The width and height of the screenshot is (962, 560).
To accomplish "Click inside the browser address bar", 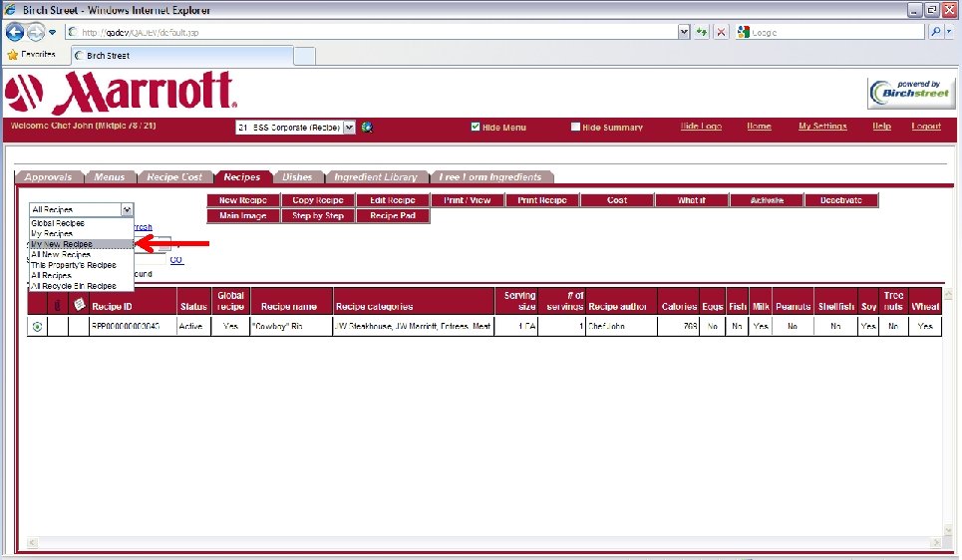I will pyautogui.click(x=374, y=32).
